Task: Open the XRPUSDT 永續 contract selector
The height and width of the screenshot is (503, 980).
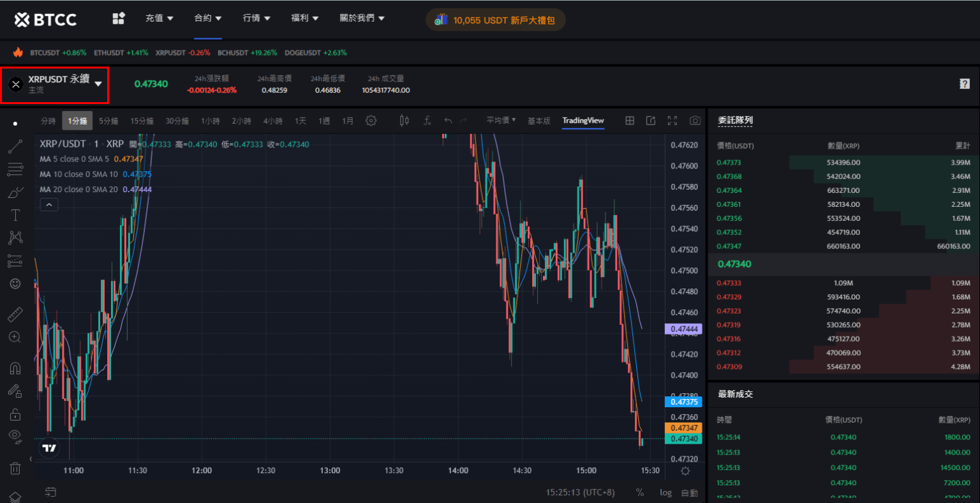Action: (61, 84)
